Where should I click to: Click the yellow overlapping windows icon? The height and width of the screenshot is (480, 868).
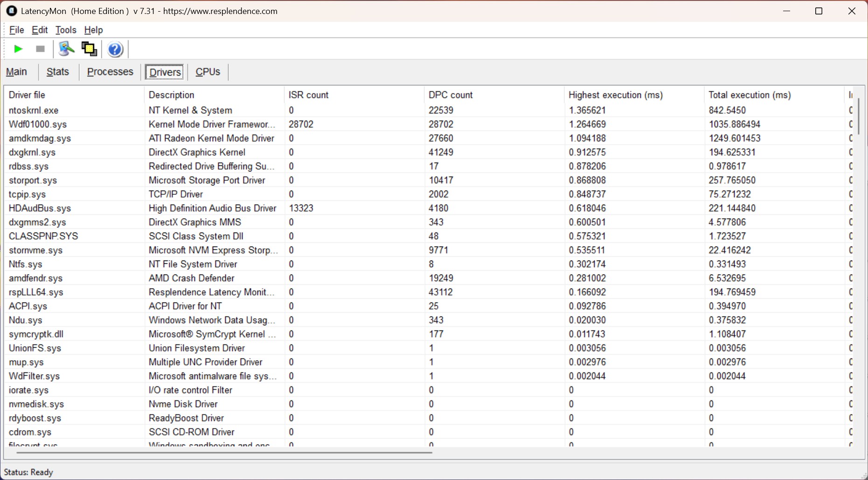click(89, 49)
